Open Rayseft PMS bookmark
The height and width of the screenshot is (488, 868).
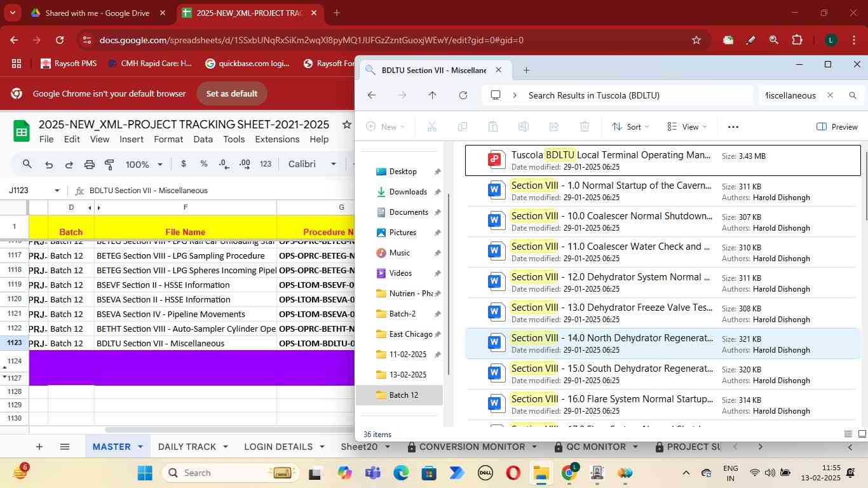coord(69,64)
